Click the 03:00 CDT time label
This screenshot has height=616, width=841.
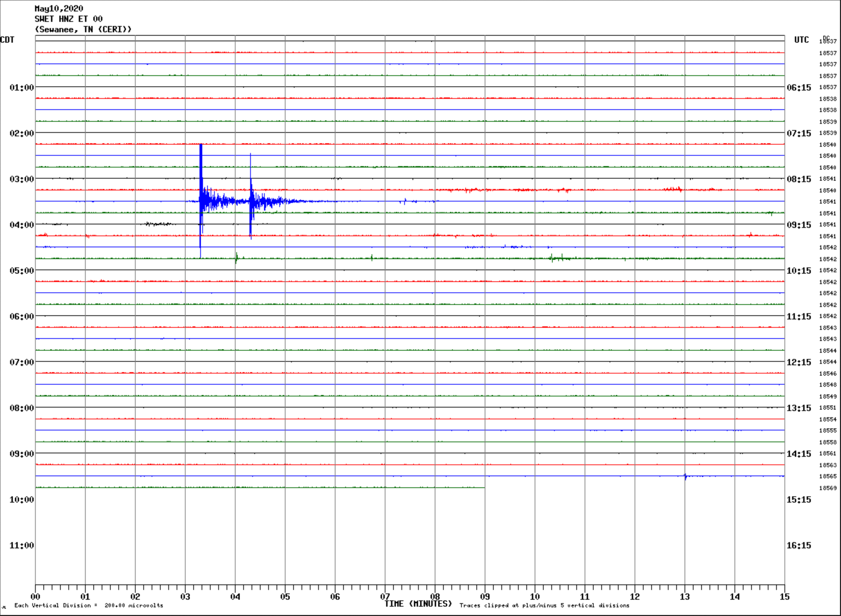point(22,179)
